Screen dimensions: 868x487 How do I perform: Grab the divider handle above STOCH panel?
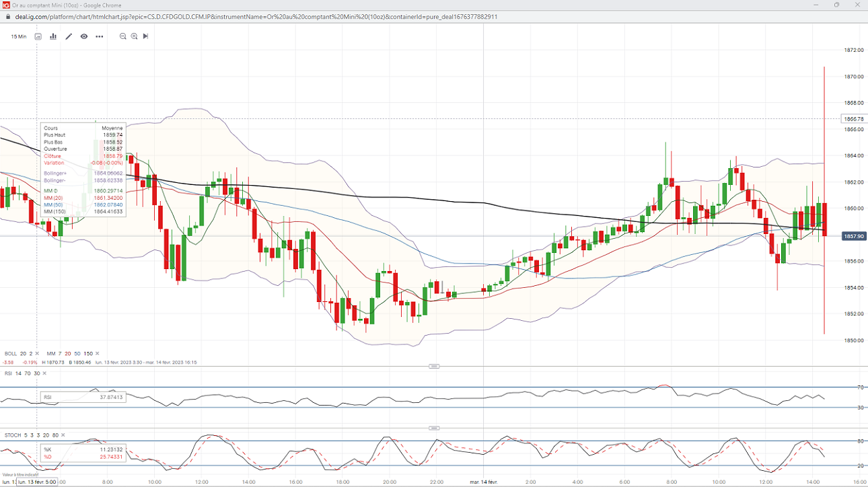coord(434,428)
